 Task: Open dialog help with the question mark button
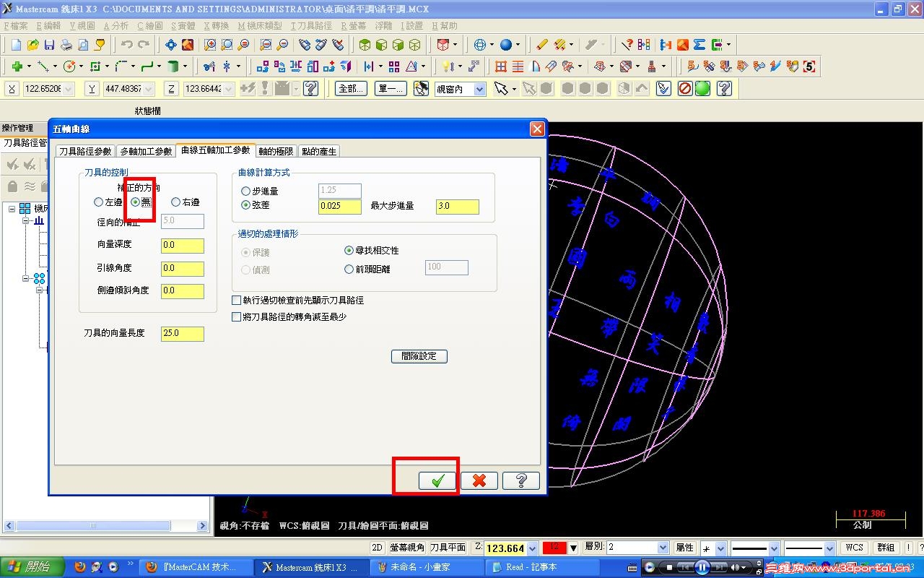click(521, 480)
